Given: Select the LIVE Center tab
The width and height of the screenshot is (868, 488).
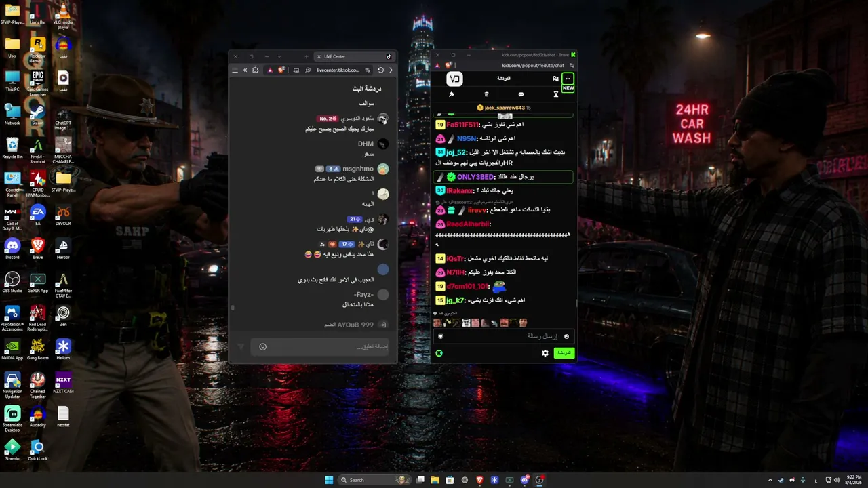Looking at the screenshot, I should pyautogui.click(x=353, y=56).
